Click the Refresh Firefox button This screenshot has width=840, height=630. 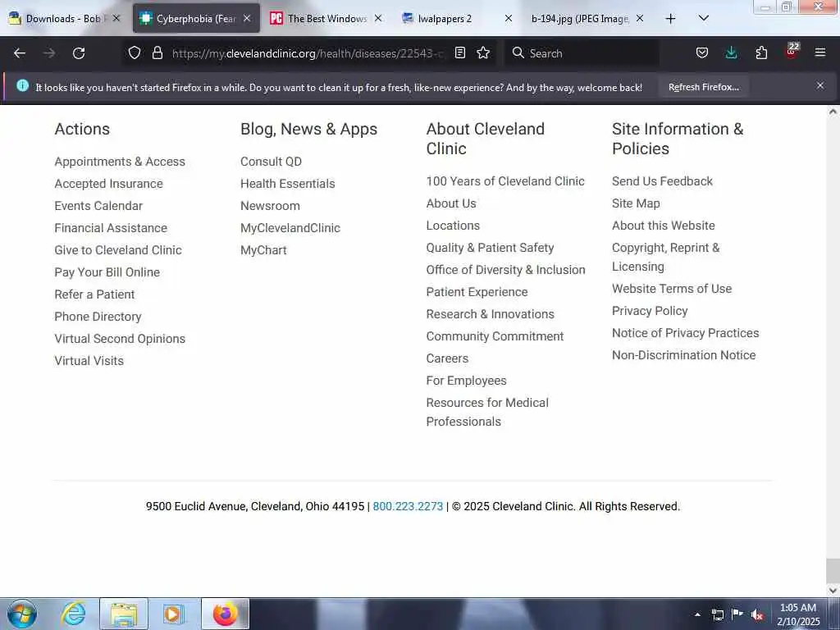click(x=703, y=87)
